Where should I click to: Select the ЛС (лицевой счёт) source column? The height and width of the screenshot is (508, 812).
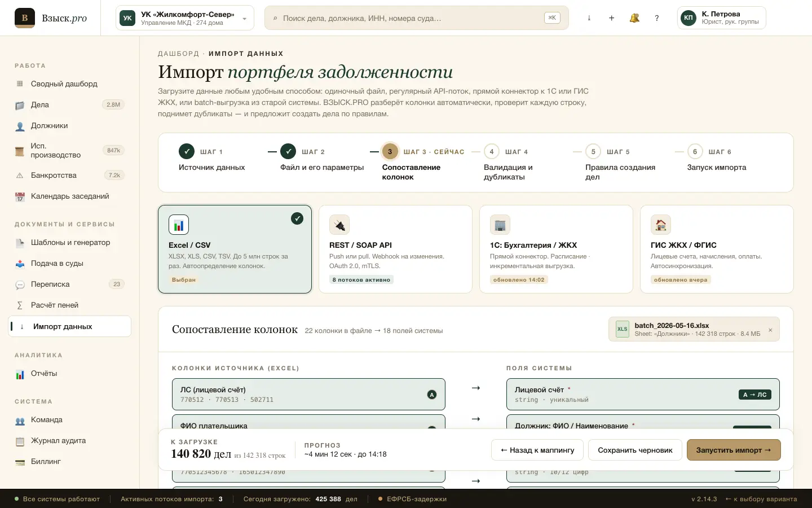point(308,395)
